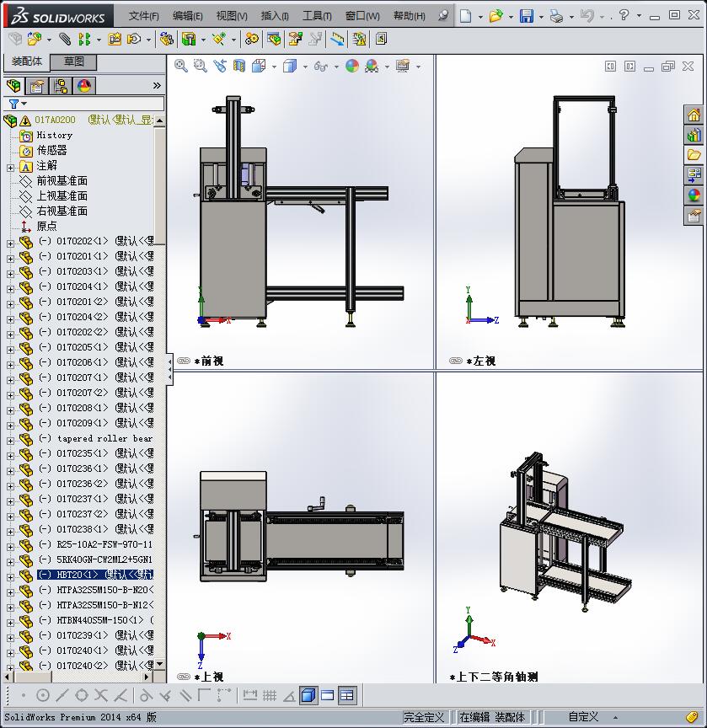
Task: Click the View Settings monitor icon
Action: click(x=403, y=66)
